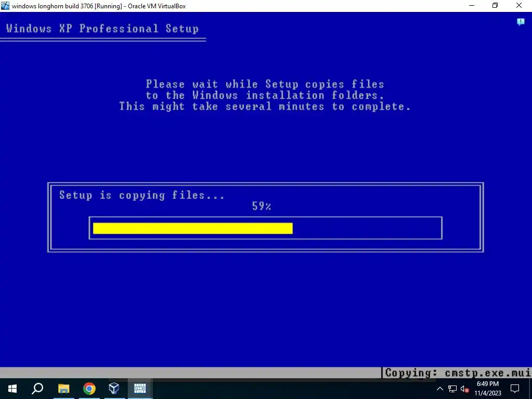Open the Action Center notifications icon

pos(515,389)
